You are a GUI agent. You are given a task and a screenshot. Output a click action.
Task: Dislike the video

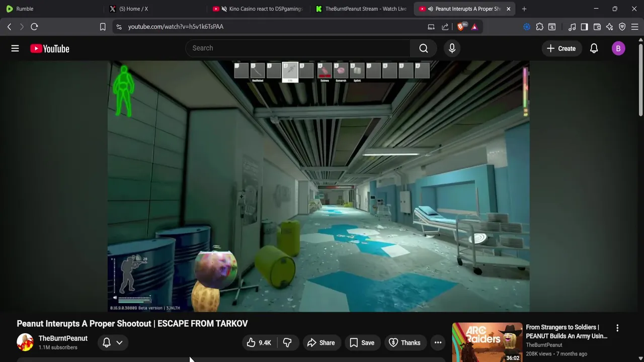pos(287,343)
